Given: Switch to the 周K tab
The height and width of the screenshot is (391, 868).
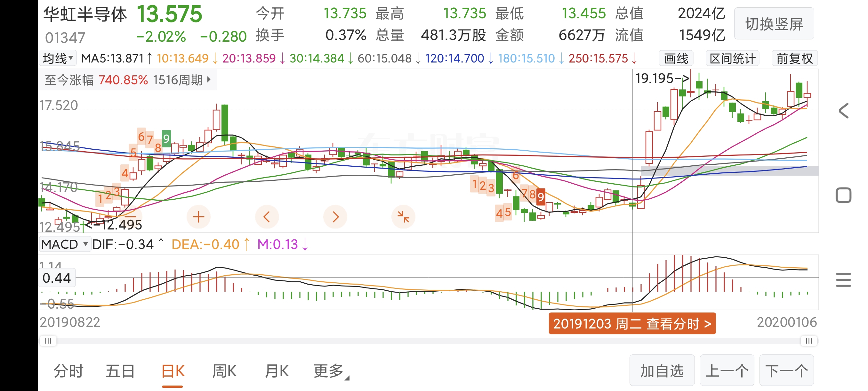Looking at the screenshot, I should click(x=224, y=371).
